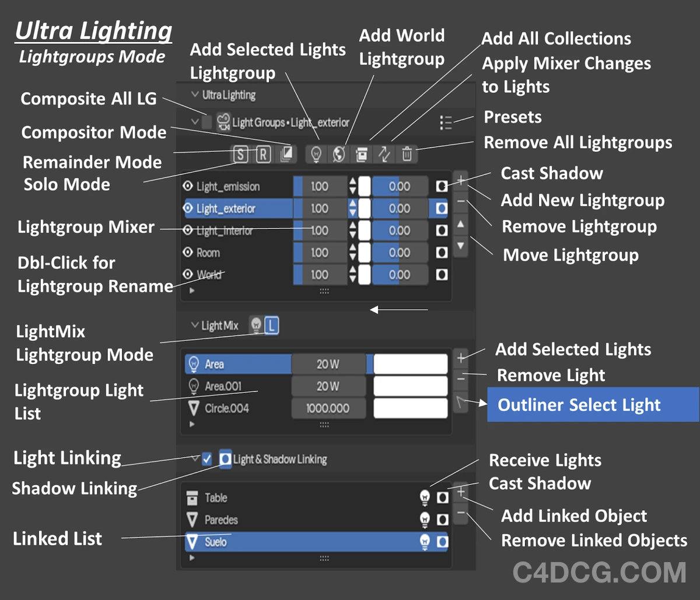Remove all lightgroups with trash icon
The image size is (700, 600).
point(407,155)
